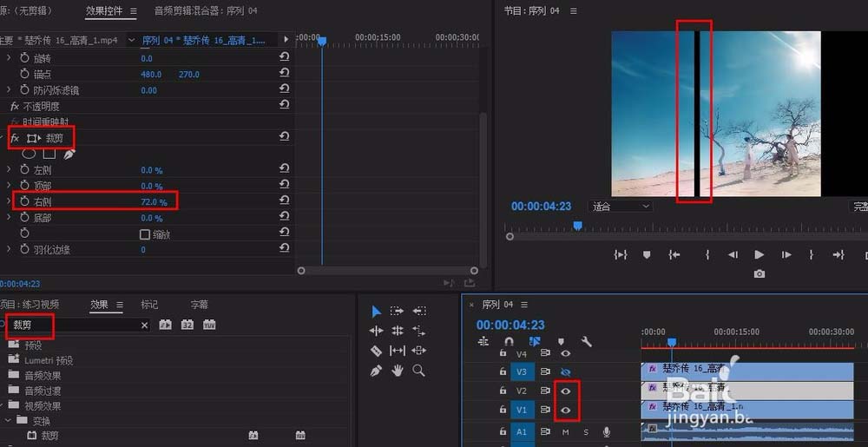The image size is (868, 447).
Task: Toggle timeline snap magnet
Action: click(x=510, y=342)
